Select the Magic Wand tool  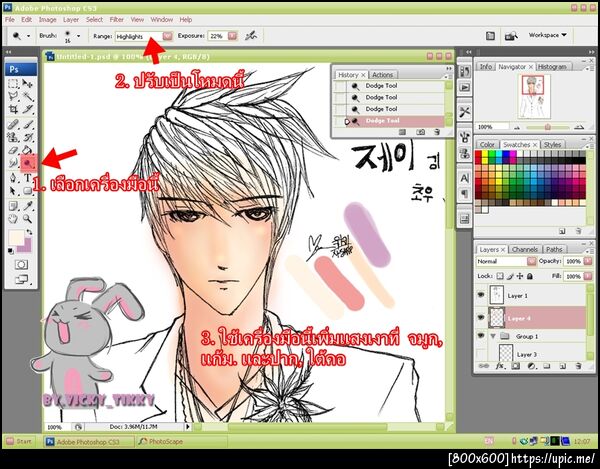[27, 96]
